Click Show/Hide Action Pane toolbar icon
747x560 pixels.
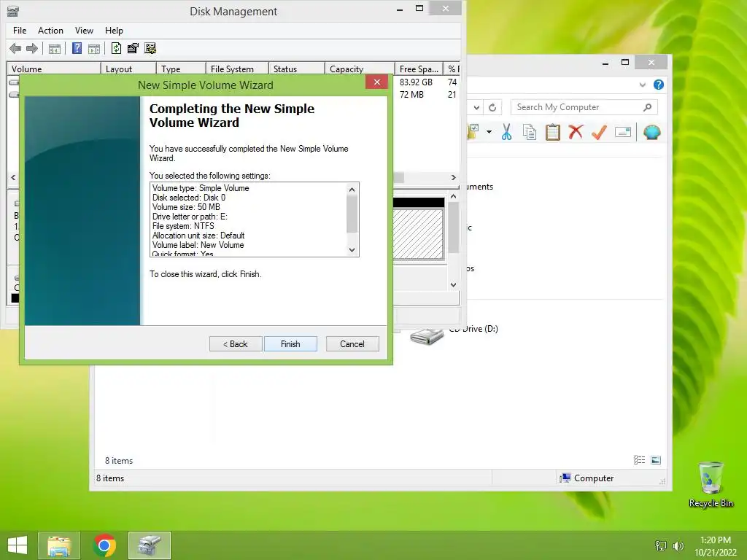pos(94,49)
